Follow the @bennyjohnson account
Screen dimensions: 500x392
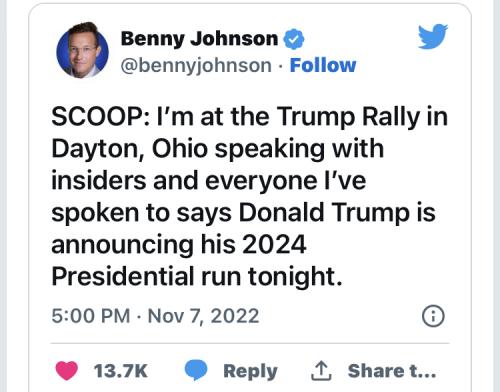coord(323,65)
